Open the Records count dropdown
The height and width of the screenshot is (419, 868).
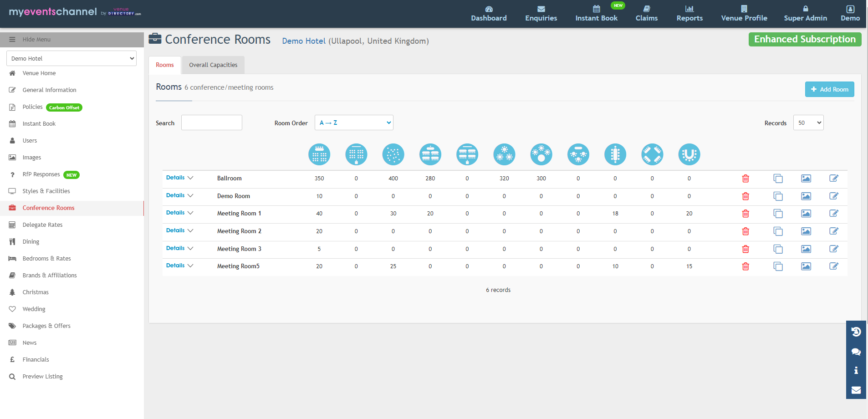pos(808,123)
